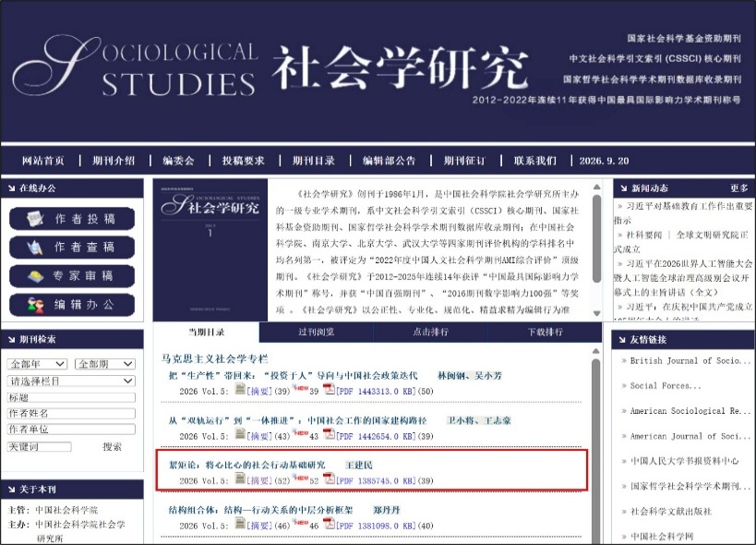This screenshot has width=756, height=545.
Task: Click the 作者姓名 input field
Action: 71,413
